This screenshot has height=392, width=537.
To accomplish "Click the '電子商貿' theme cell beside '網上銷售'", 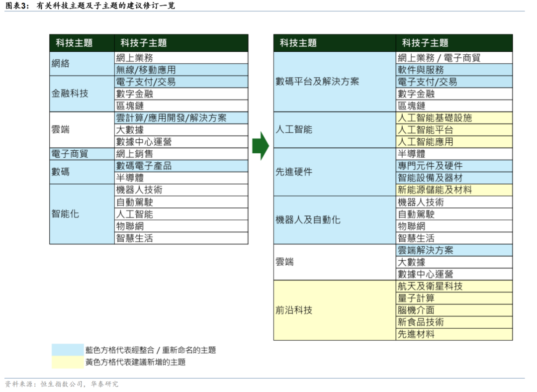I will (82, 154).
